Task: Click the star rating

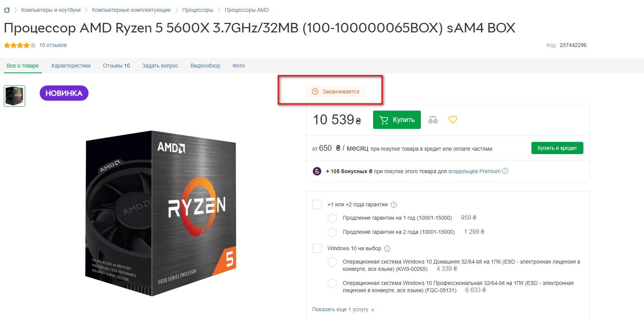Action: [x=20, y=45]
